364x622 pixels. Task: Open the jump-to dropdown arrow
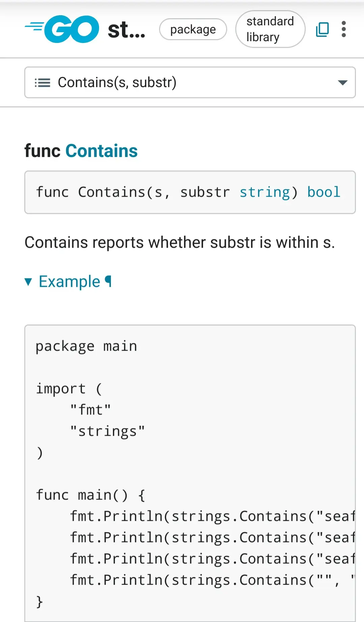342,83
